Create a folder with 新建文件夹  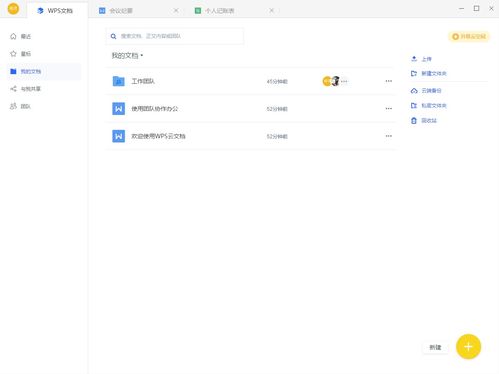point(429,73)
